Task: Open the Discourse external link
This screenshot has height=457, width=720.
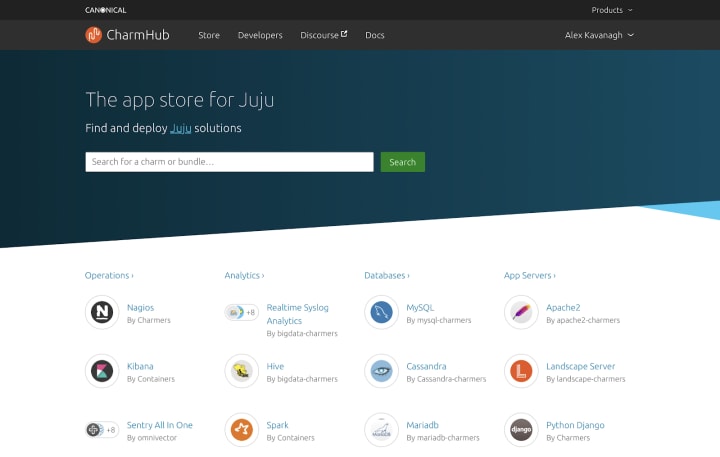Action: [x=324, y=35]
